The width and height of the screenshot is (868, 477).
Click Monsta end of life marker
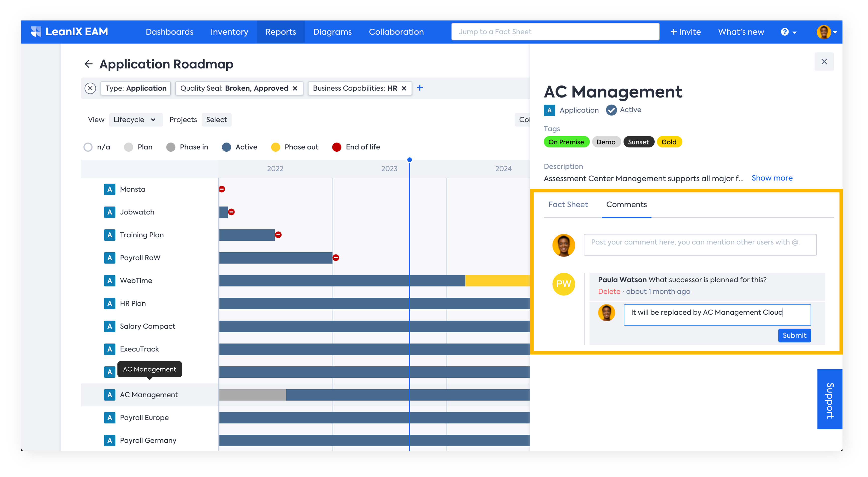[222, 189]
